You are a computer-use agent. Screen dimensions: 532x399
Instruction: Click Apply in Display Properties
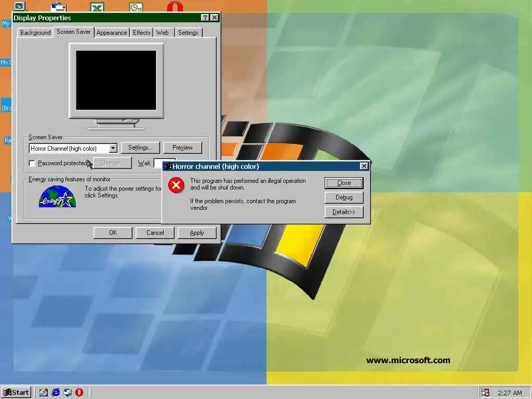tap(197, 233)
